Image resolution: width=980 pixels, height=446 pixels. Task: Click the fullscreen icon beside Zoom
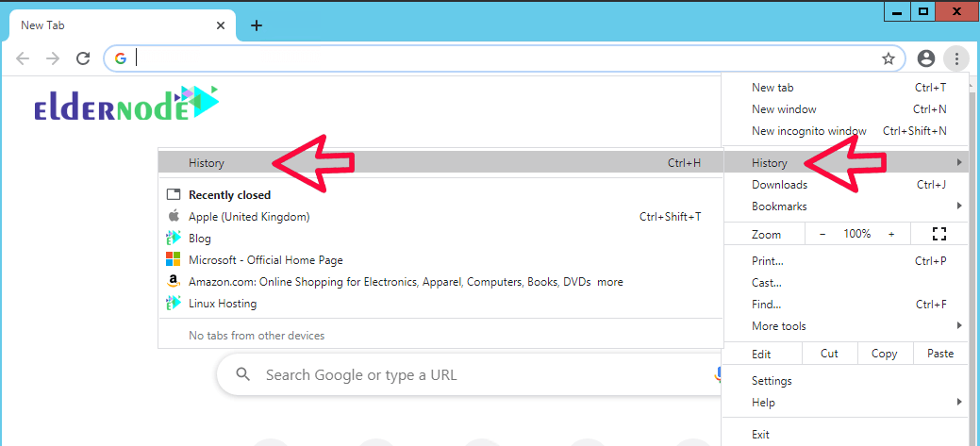(x=938, y=234)
